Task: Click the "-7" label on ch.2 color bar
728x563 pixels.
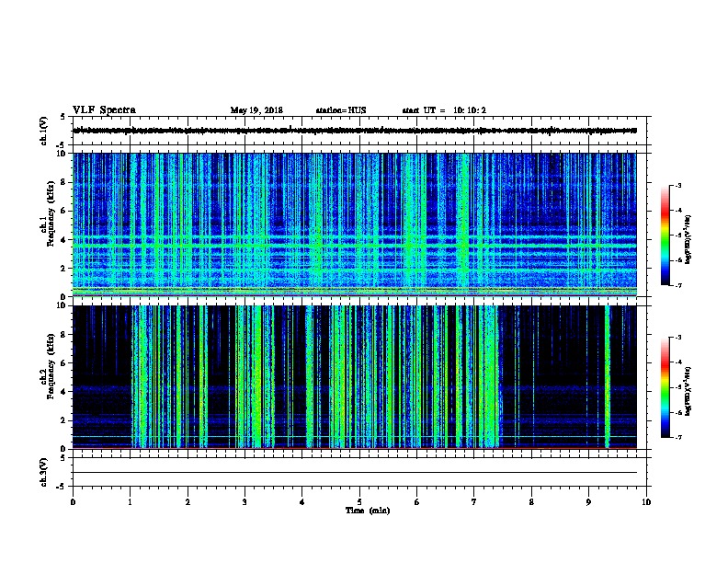Action: (x=677, y=438)
